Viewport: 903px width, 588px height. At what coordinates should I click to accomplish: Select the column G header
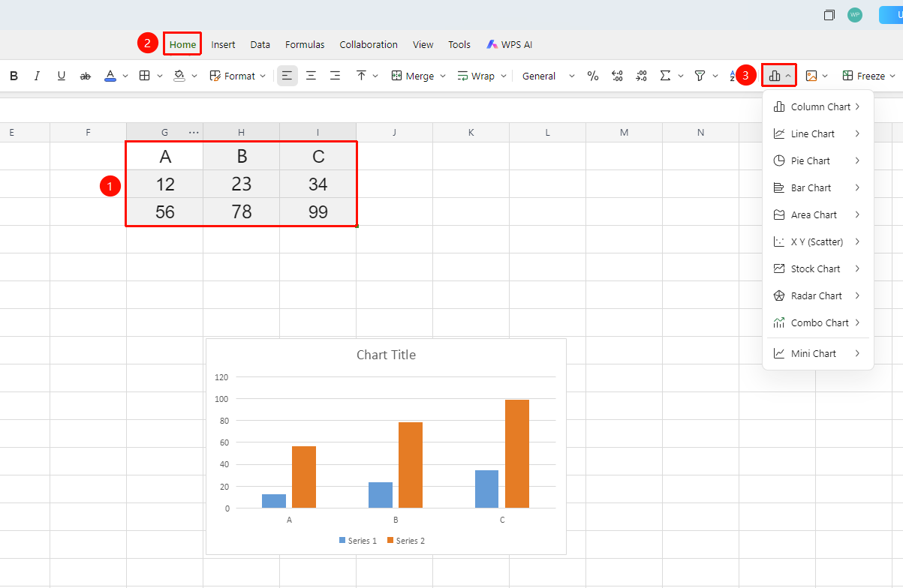164,133
